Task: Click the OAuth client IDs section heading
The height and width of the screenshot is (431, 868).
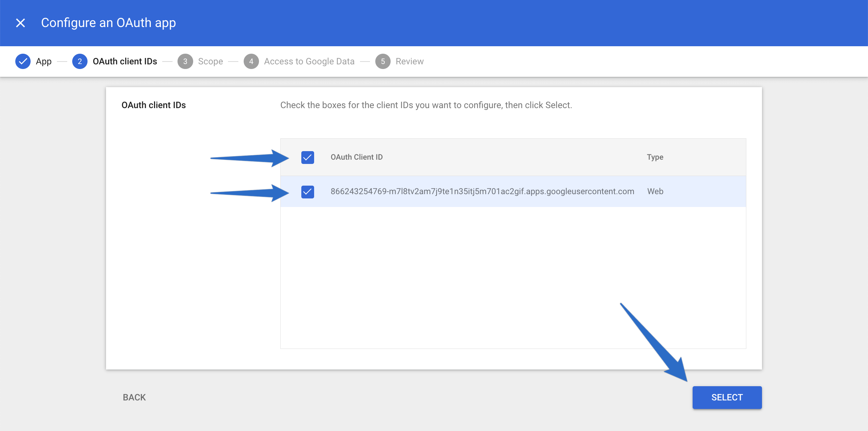Action: (154, 105)
